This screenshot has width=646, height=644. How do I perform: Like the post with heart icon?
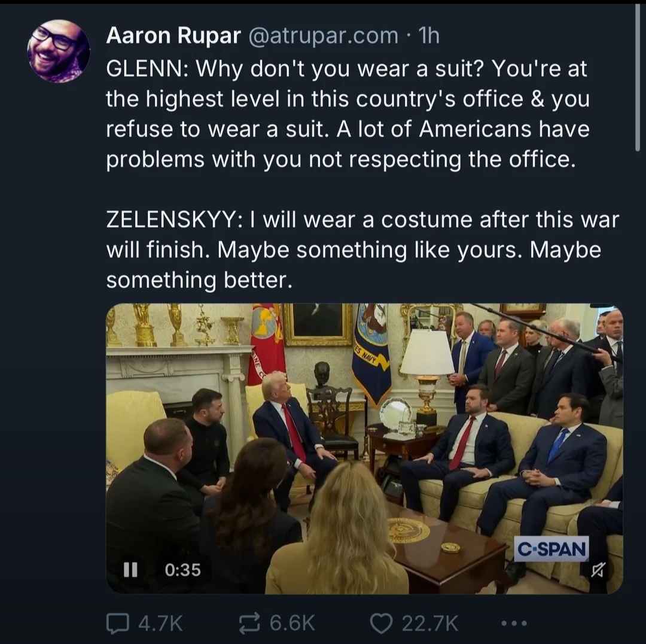380,623
